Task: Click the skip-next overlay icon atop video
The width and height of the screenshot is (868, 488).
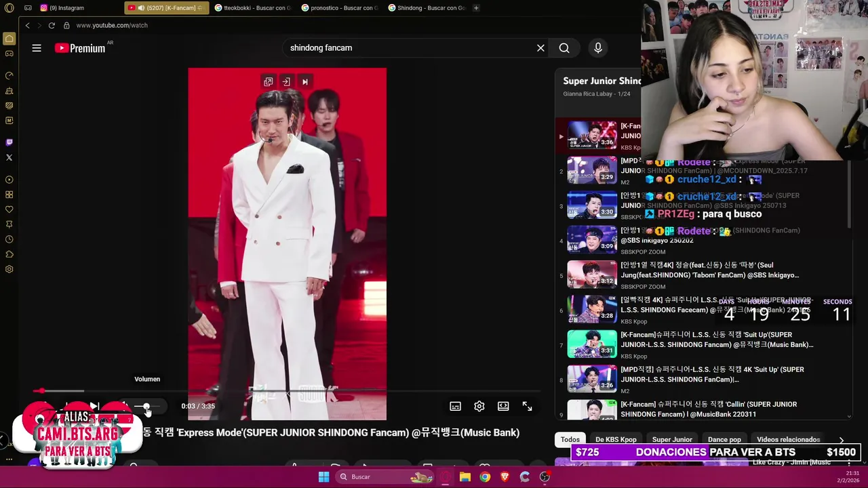Action: [x=305, y=82]
